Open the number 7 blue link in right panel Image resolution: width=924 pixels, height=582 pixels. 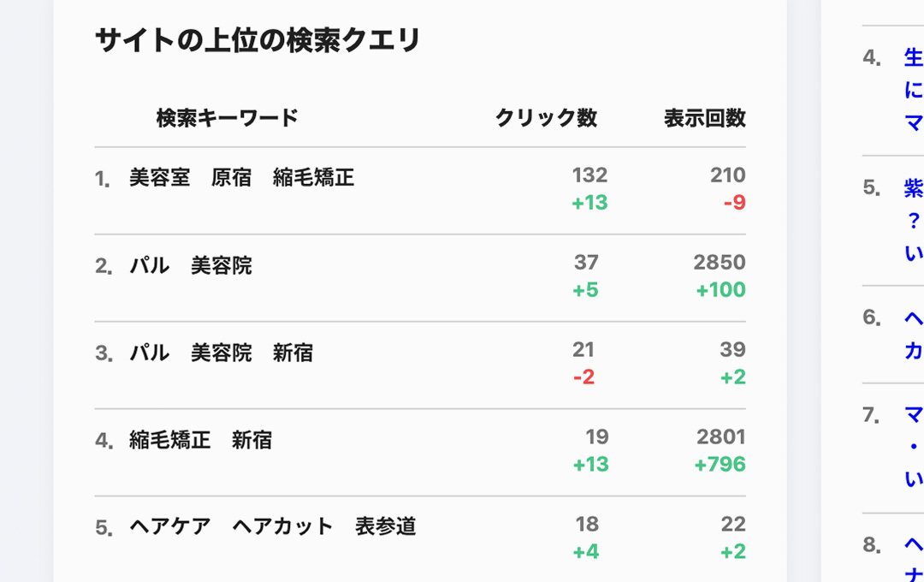913,447
